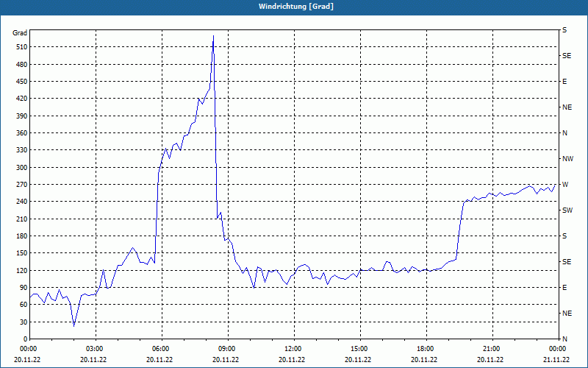Click the 90 value on the left axis
Screen dimensions: 588x368
click(23, 288)
